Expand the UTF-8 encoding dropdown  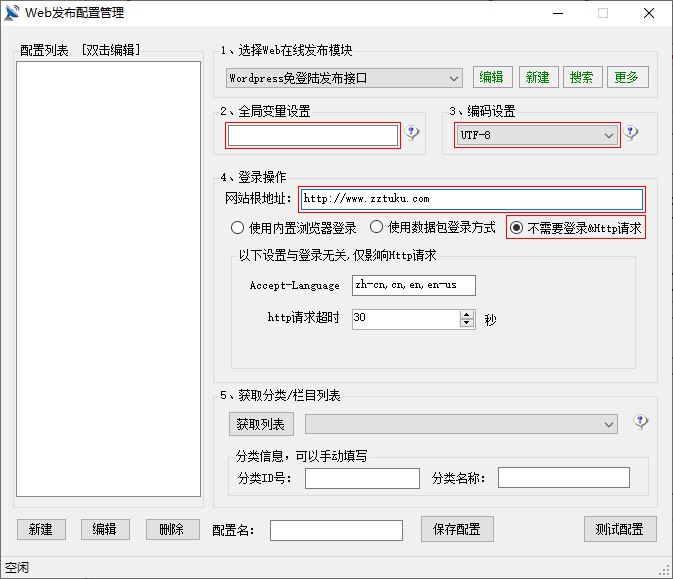[x=608, y=135]
